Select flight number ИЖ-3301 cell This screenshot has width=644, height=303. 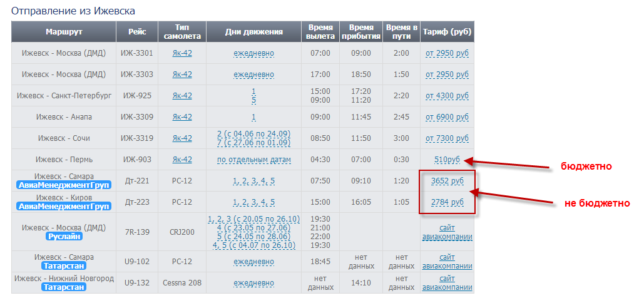pos(137,53)
